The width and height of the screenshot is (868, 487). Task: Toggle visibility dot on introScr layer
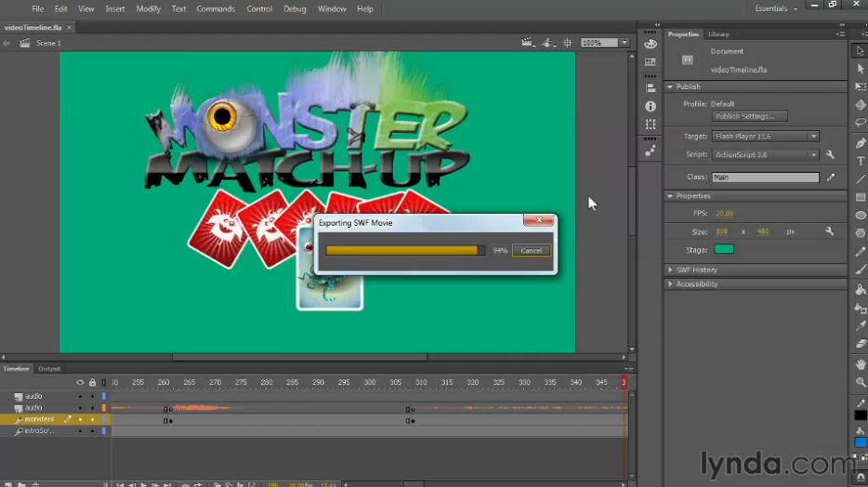coord(80,430)
